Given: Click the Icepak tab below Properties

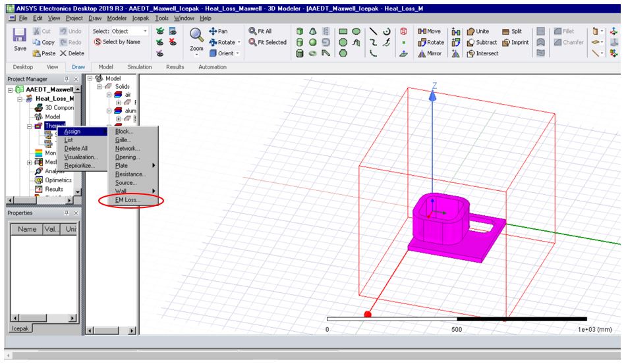Looking at the screenshot, I should (x=20, y=328).
